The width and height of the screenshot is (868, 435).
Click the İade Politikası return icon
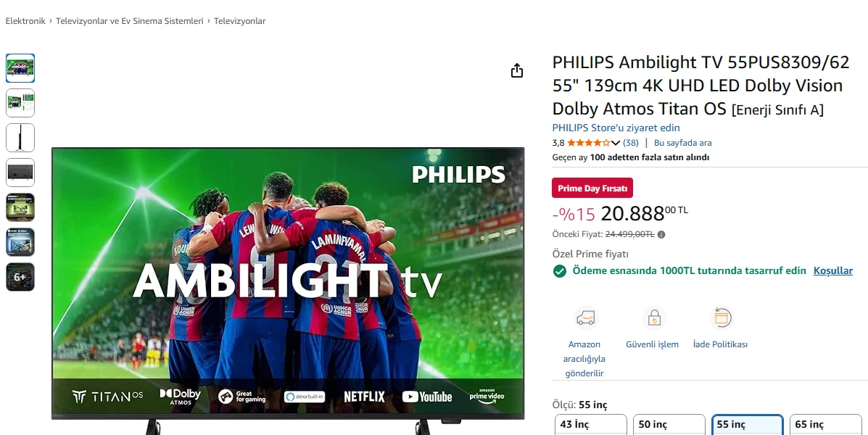tap(722, 318)
